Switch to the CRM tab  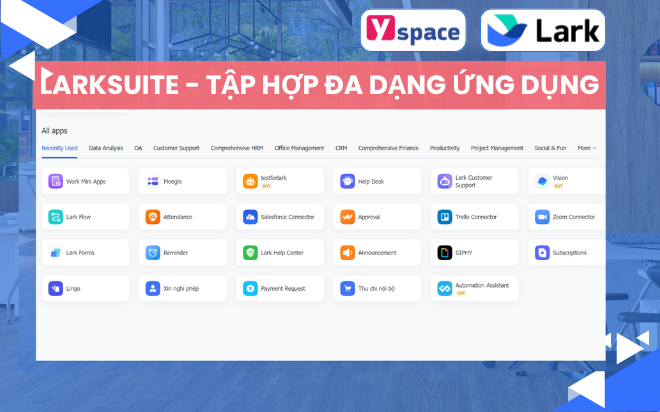click(341, 148)
